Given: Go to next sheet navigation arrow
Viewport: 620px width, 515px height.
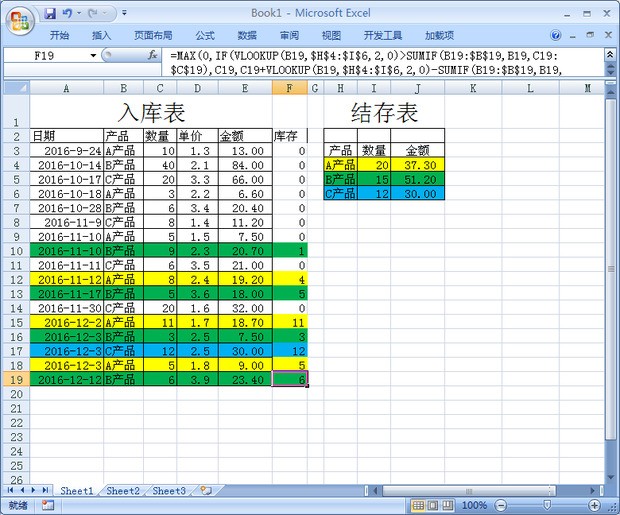Looking at the screenshot, I should pos(33,490).
